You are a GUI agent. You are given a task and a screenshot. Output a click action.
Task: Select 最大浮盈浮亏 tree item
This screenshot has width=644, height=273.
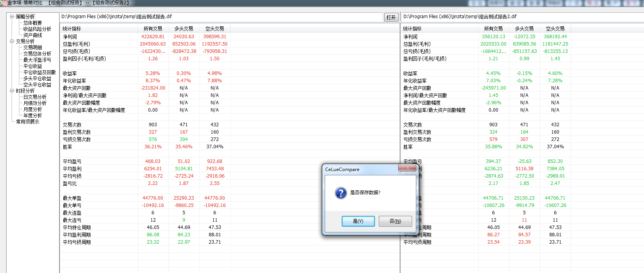pyautogui.click(x=37, y=60)
